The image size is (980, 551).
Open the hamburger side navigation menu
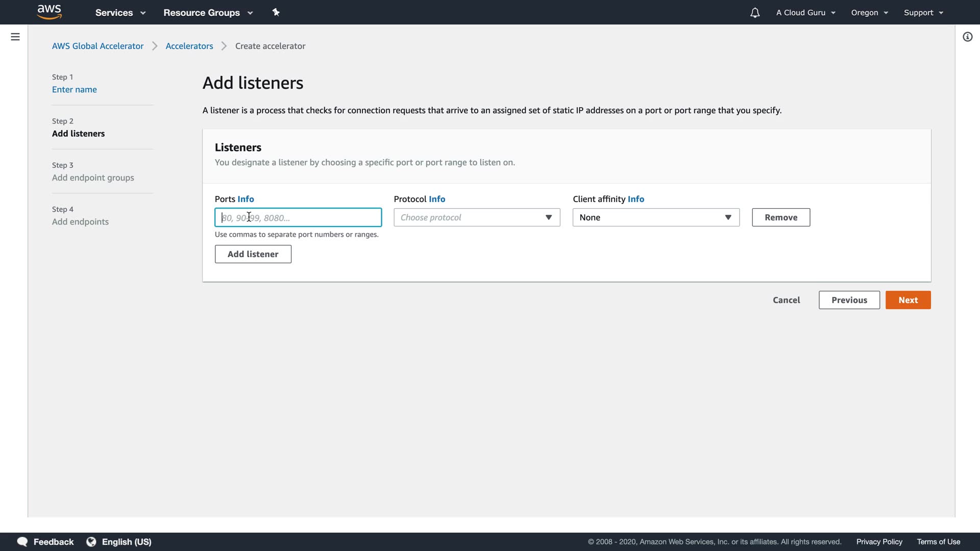click(15, 37)
